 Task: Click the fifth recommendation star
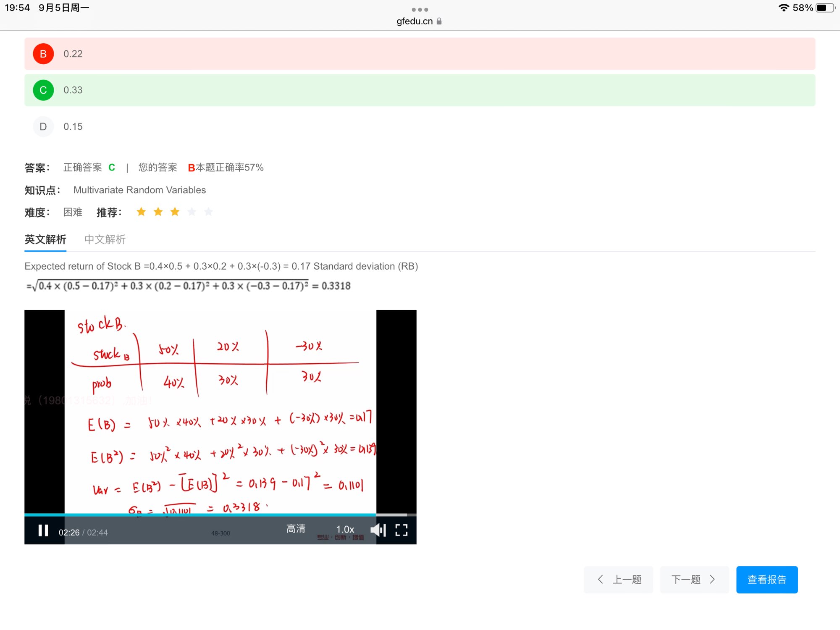tap(208, 212)
